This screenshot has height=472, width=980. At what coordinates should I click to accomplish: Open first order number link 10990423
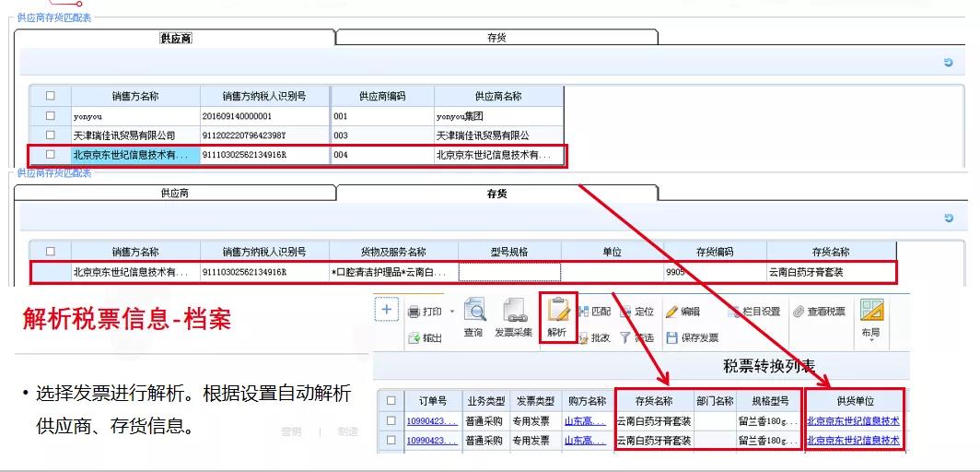pos(432,421)
